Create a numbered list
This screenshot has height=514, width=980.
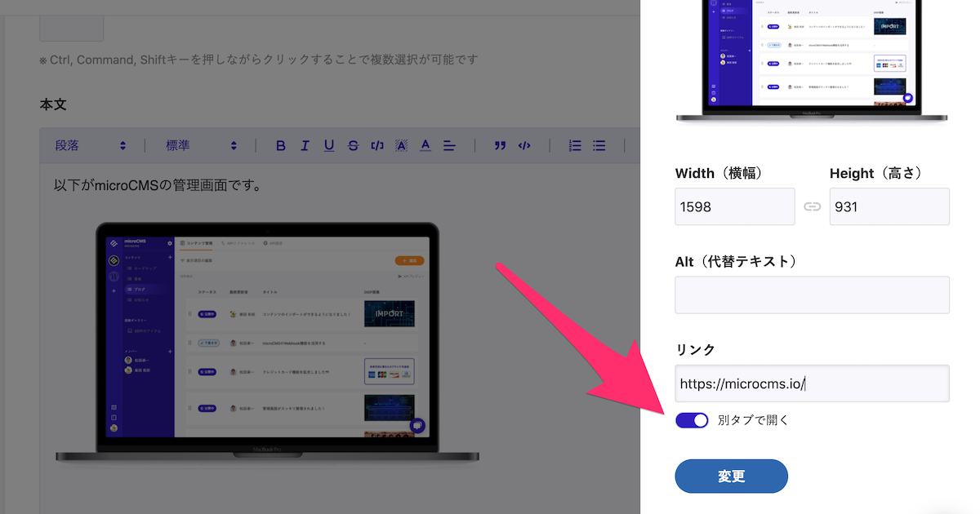575,146
